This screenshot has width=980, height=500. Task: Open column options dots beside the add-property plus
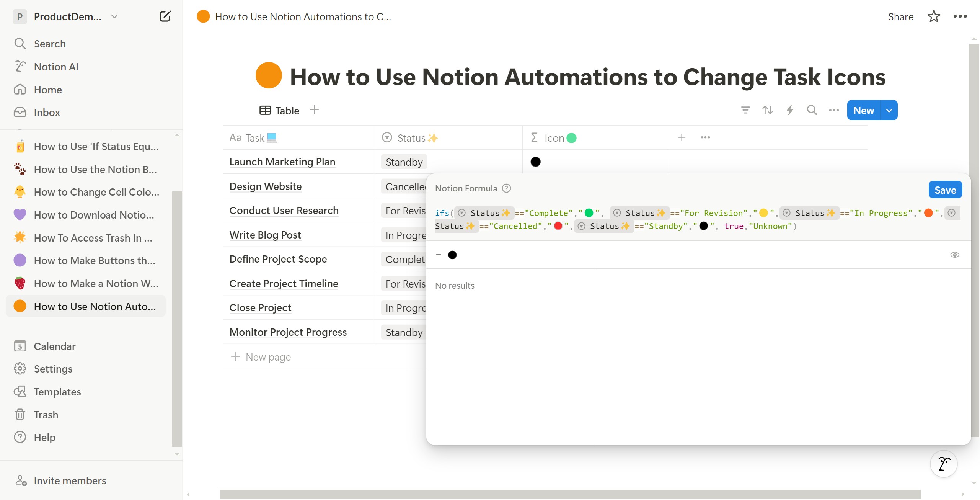705,137
